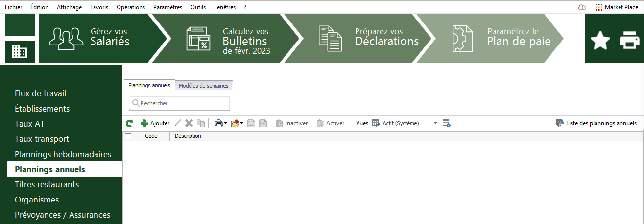Click the building establishment icon
The height and width of the screenshot is (224, 644).
point(20,51)
